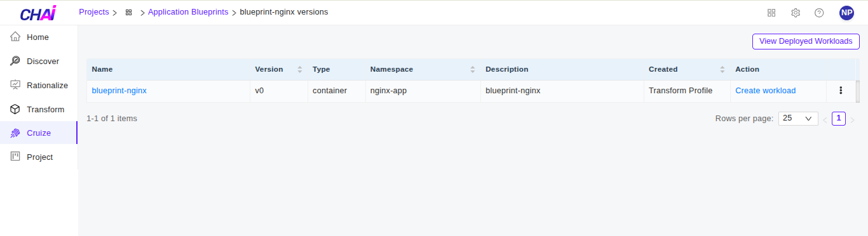
Task: Open the blueprint-nginx name link
Action: pyautogui.click(x=119, y=91)
